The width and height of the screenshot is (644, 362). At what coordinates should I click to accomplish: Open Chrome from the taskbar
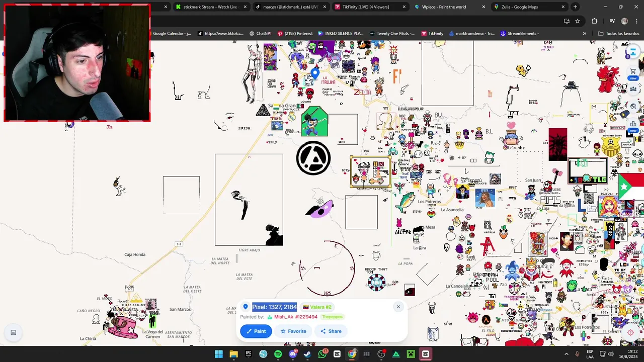(352, 354)
